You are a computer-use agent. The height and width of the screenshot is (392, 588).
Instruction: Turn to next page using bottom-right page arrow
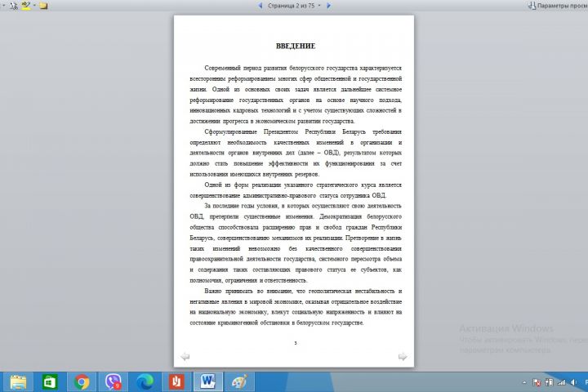click(403, 356)
